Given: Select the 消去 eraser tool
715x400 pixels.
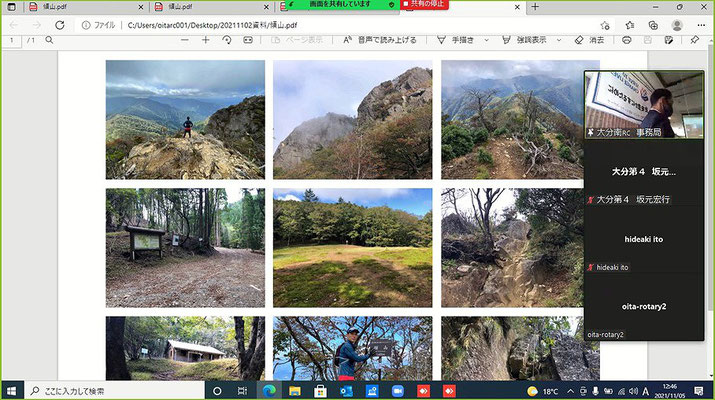Looking at the screenshot, I should point(590,40).
